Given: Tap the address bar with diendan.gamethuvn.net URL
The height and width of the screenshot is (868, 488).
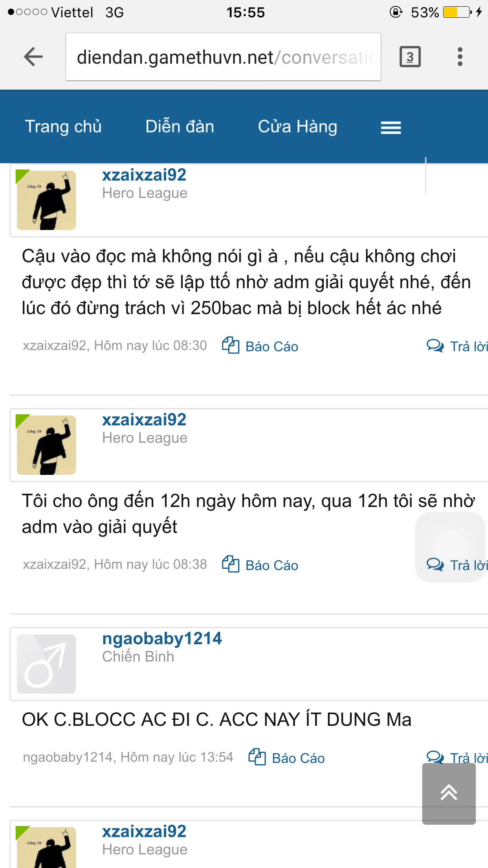Looking at the screenshot, I should click(x=223, y=57).
